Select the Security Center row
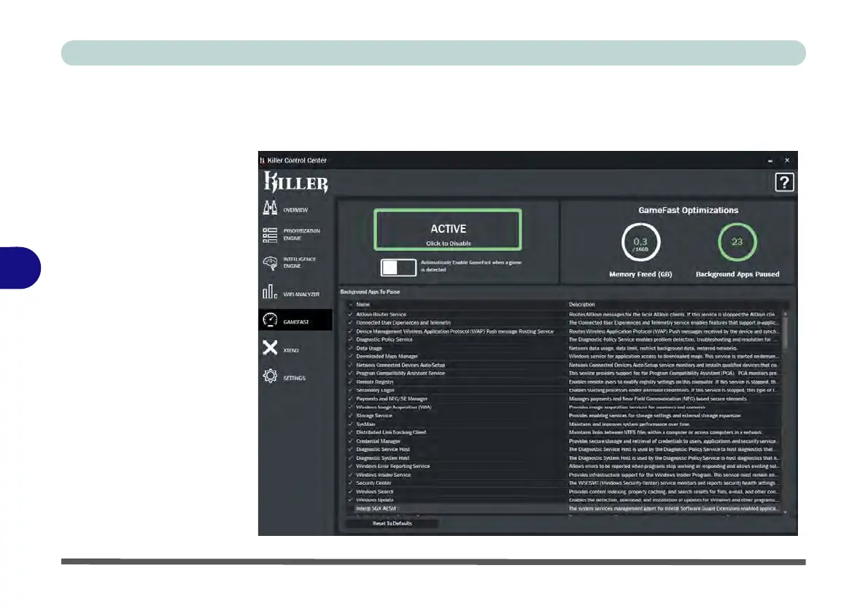 click(x=564, y=483)
